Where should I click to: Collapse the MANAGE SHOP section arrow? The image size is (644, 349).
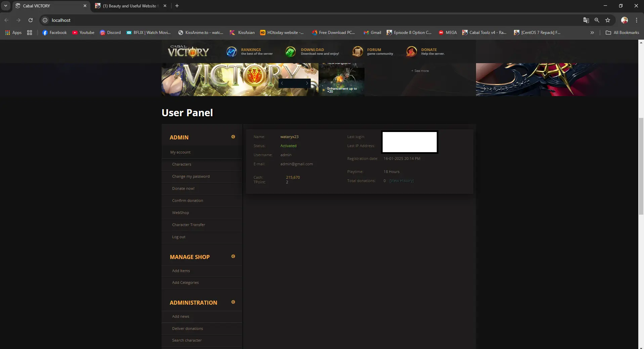[233, 256]
